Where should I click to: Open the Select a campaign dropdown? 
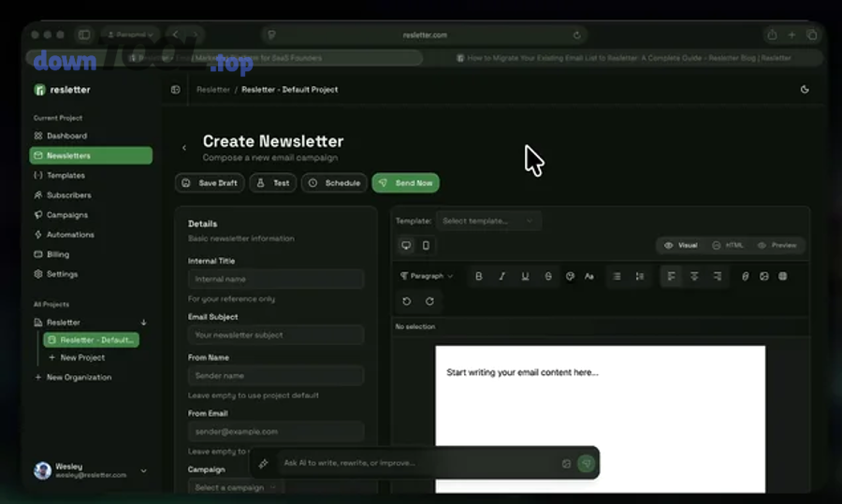coord(235,487)
